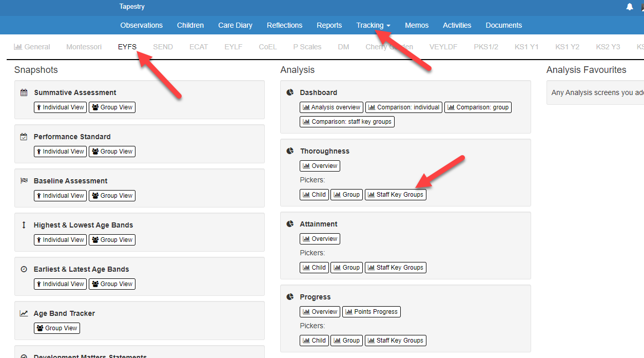Open Dashboard Comparison: group

(478, 107)
